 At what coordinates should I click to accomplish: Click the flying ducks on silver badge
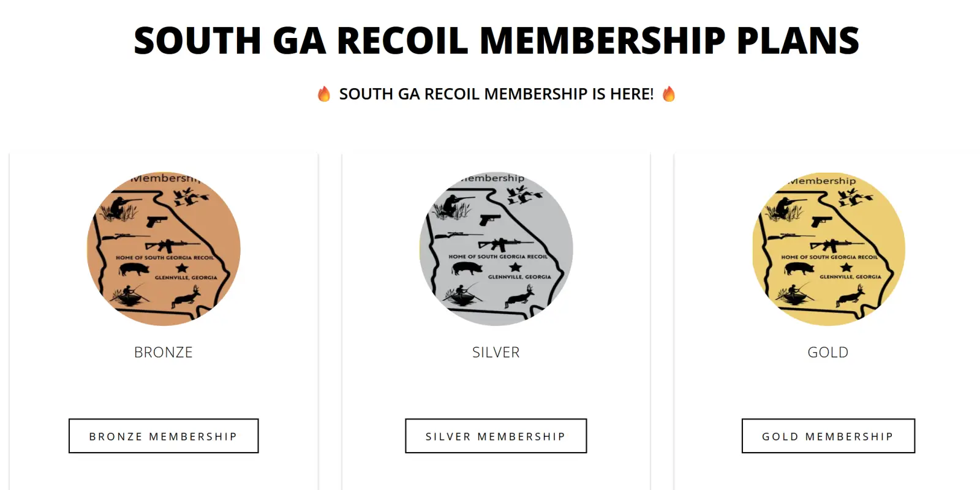click(522, 195)
